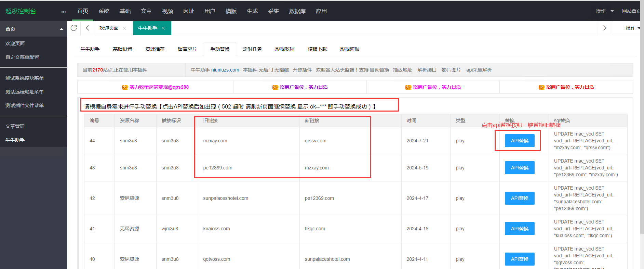Click API替换 for row 43
Image resolution: width=644 pixels, height=269 pixels.
tap(520, 168)
